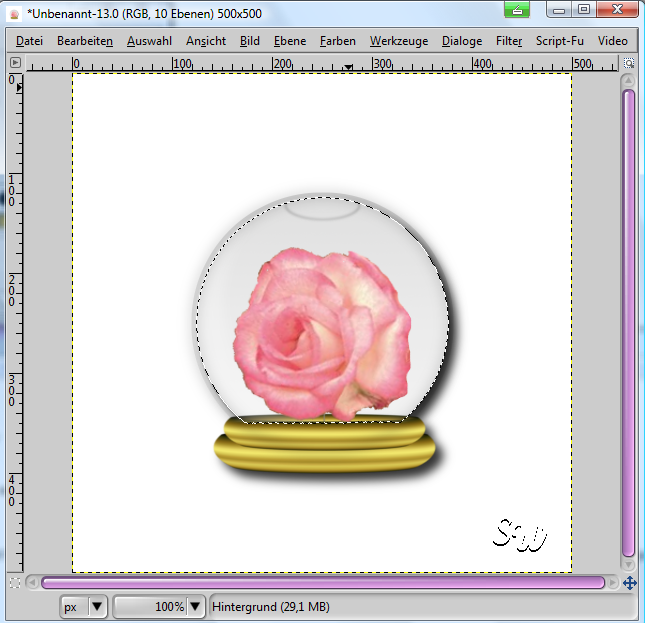The height and width of the screenshot is (623, 645).
Task: Click the purple horizontal scrollbar thumb
Action: [x=323, y=583]
